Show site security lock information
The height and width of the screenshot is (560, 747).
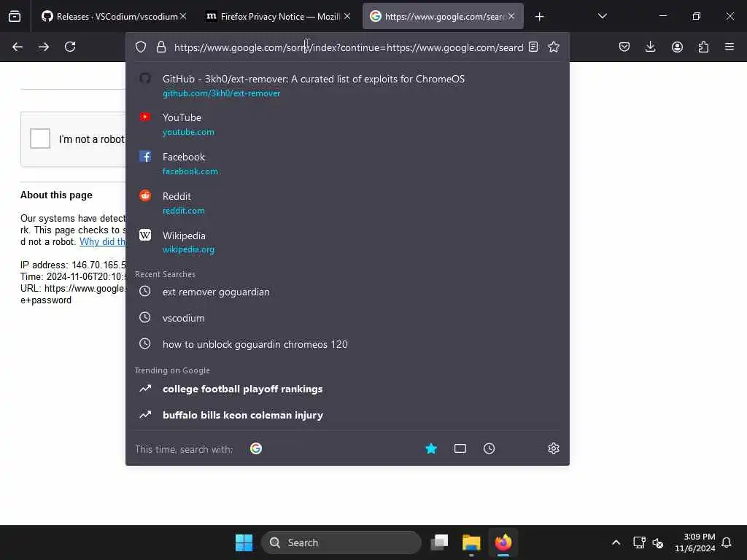pyautogui.click(x=161, y=47)
